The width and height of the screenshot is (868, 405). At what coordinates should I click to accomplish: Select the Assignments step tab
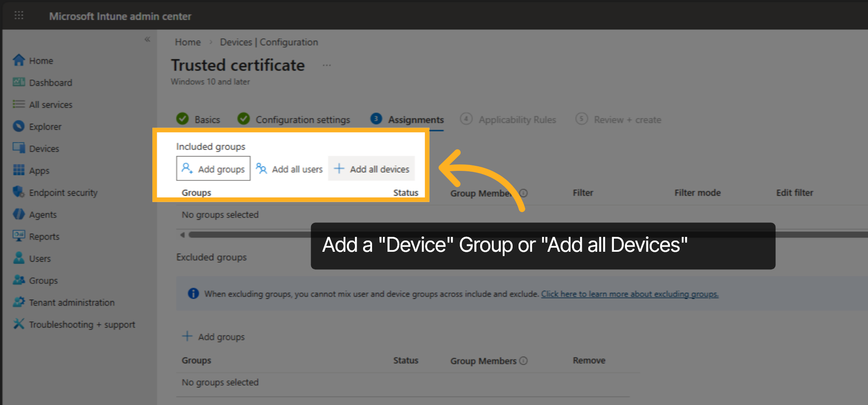[407, 119]
